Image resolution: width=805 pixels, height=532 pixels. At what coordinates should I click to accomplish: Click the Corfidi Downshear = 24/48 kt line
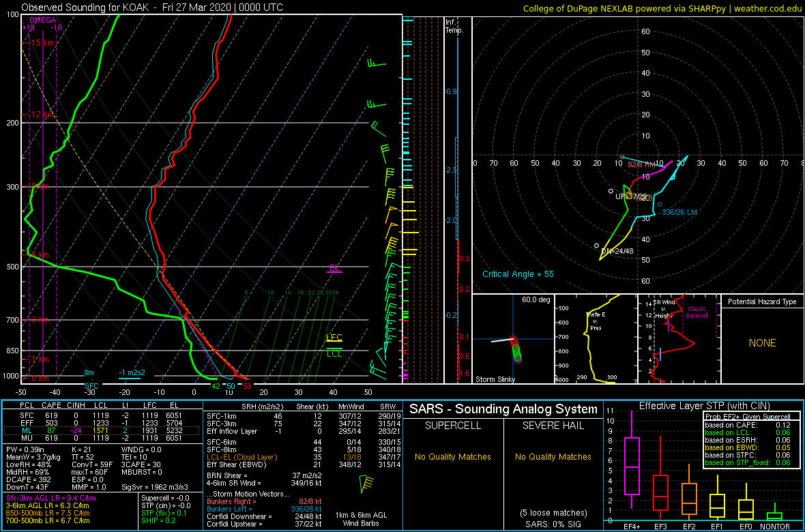[264, 516]
